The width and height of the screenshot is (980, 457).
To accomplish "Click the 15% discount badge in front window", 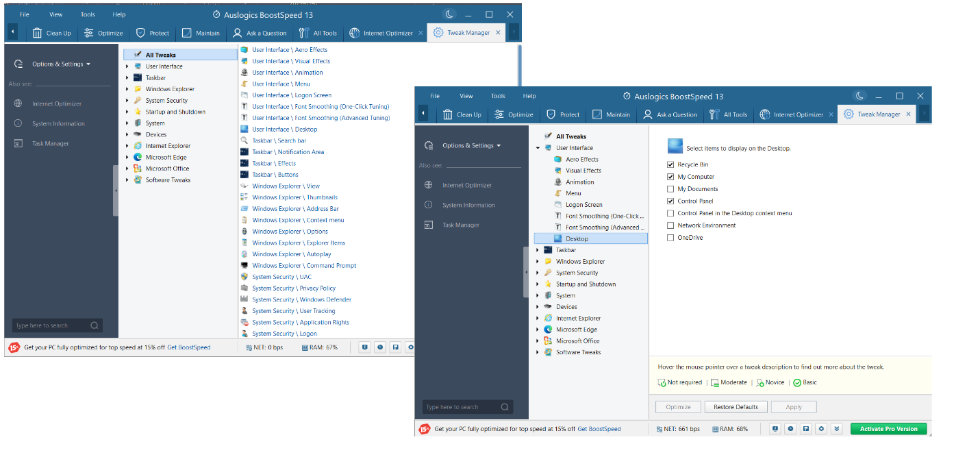I will tap(425, 429).
